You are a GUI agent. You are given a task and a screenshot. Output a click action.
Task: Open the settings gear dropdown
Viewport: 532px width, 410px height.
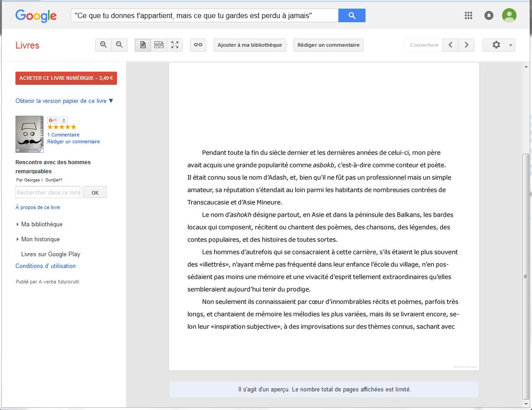click(x=498, y=45)
